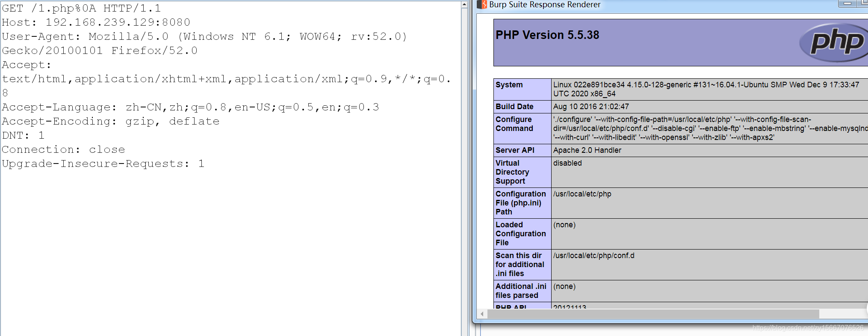Click the Apache 2.0 Handler value
868x336 pixels.
[x=587, y=150]
